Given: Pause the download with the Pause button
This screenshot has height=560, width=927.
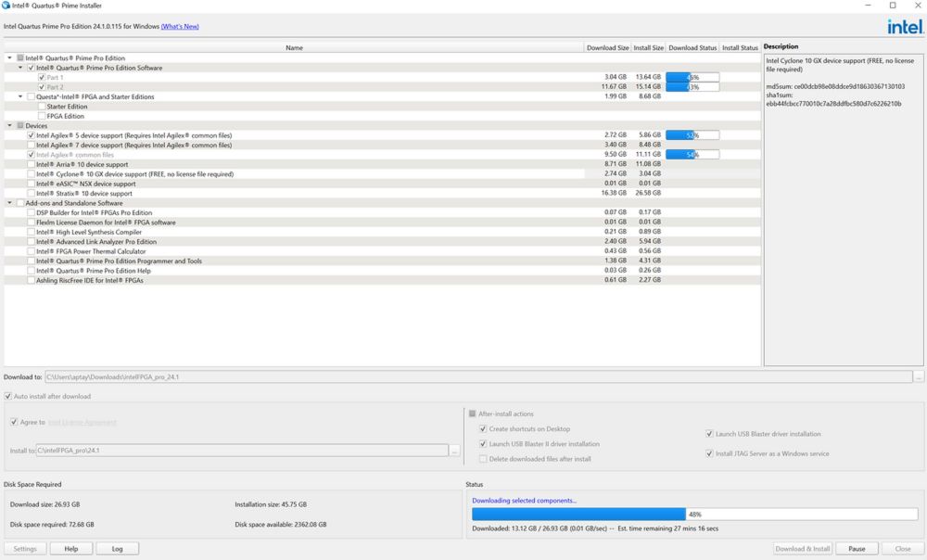Looking at the screenshot, I should pyautogui.click(x=857, y=549).
